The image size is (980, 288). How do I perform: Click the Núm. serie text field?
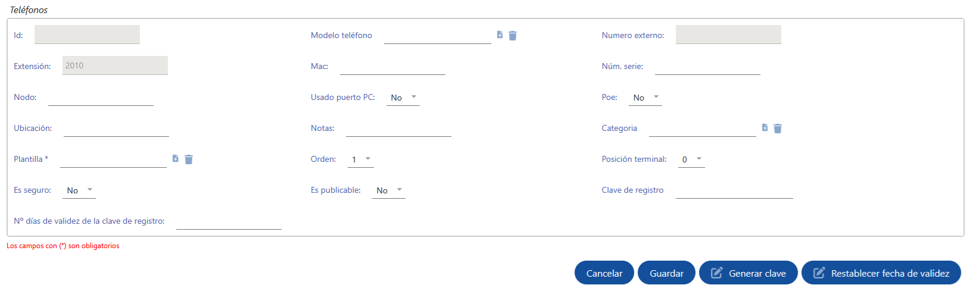[707, 67]
